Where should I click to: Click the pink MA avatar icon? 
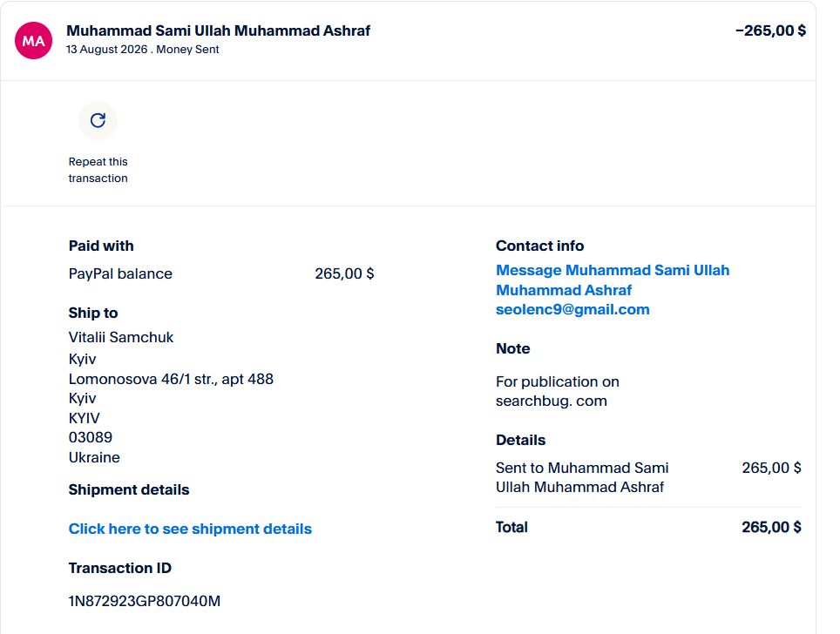pos(34,41)
